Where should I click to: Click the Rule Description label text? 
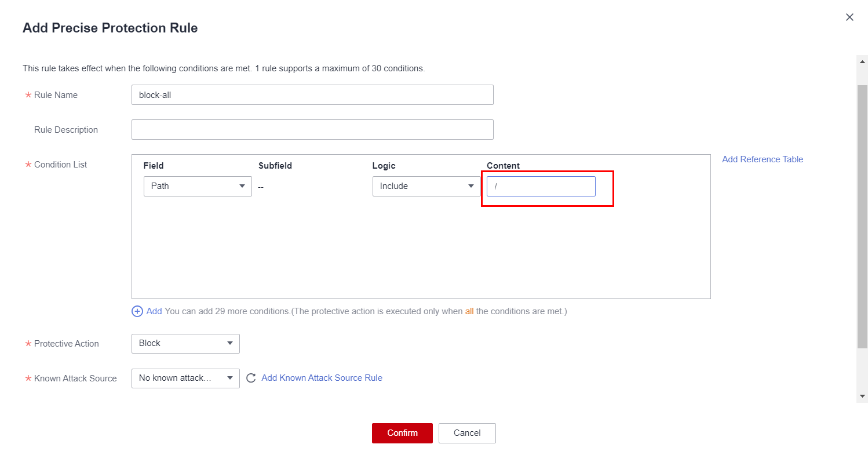tap(66, 130)
